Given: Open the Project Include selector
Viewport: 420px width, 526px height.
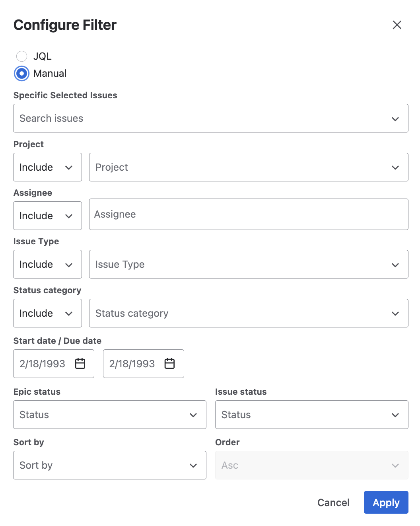Looking at the screenshot, I should click(x=47, y=168).
